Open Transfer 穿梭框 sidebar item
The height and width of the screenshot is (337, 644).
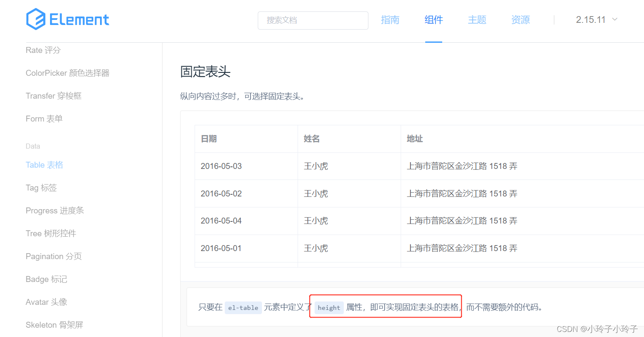click(53, 96)
